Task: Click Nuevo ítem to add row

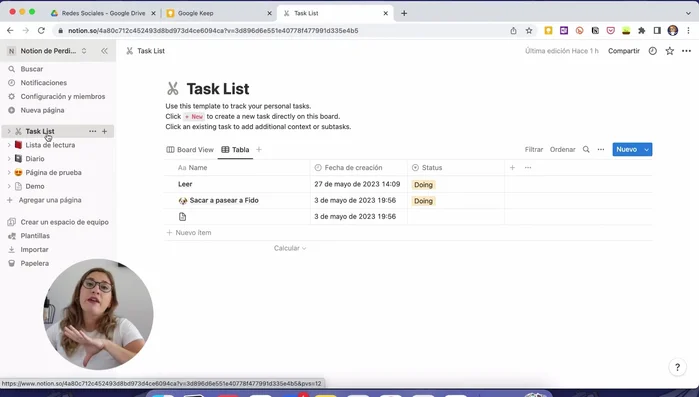Action: 189,233
